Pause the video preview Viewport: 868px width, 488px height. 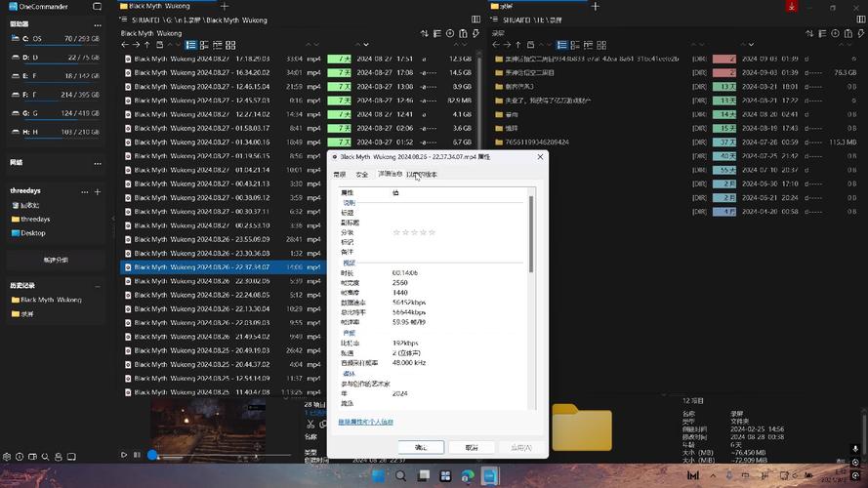click(x=137, y=455)
